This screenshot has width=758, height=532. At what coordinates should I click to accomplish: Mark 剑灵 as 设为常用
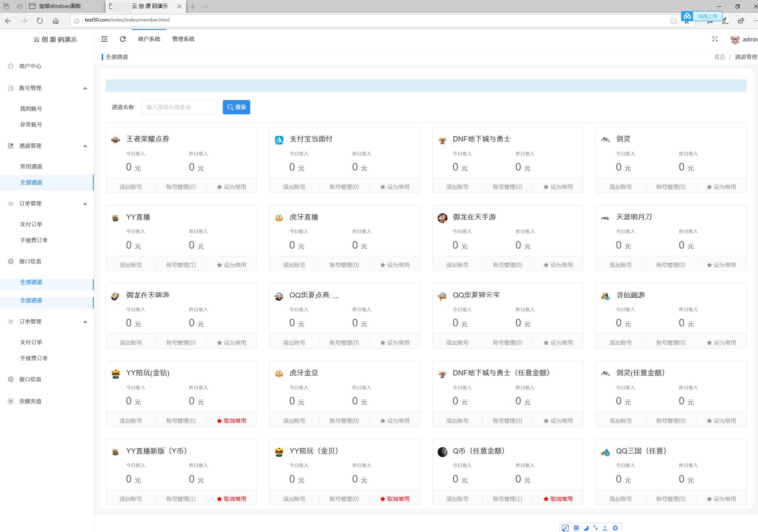(721, 187)
